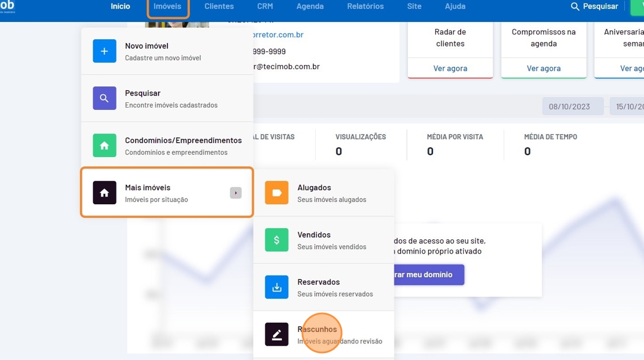Select the Início navigation item
The width and height of the screenshot is (644, 360).
point(120,6)
